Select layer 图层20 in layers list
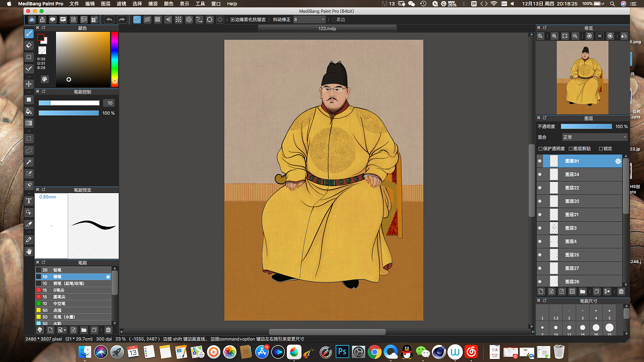 tap(572, 201)
